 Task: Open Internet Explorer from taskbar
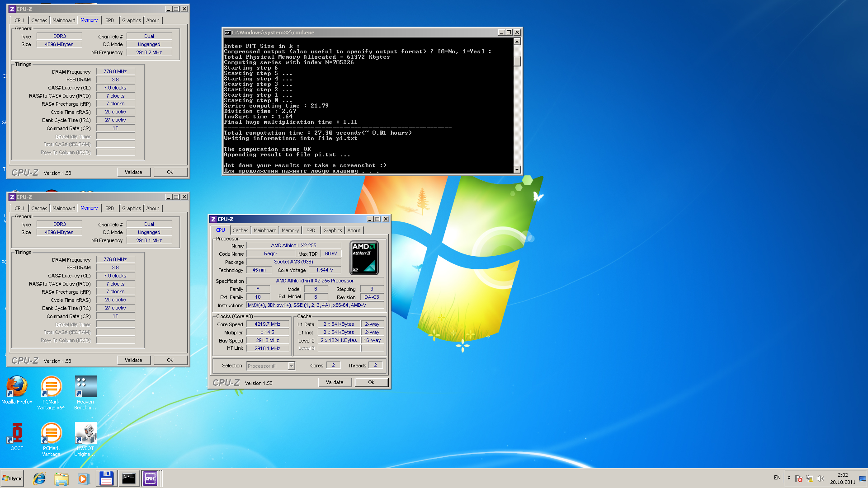pos(39,479)
